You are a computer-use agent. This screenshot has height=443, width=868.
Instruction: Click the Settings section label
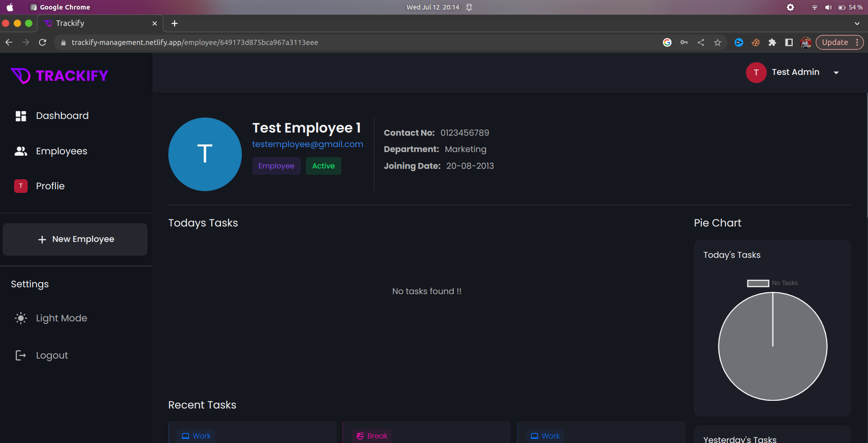pyautogui.click(x=29, y=284)
